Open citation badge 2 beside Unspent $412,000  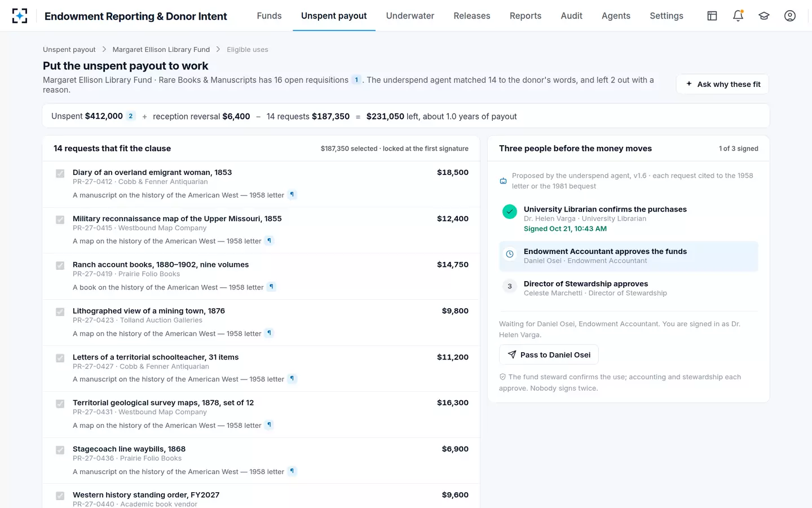coord(131,116)
